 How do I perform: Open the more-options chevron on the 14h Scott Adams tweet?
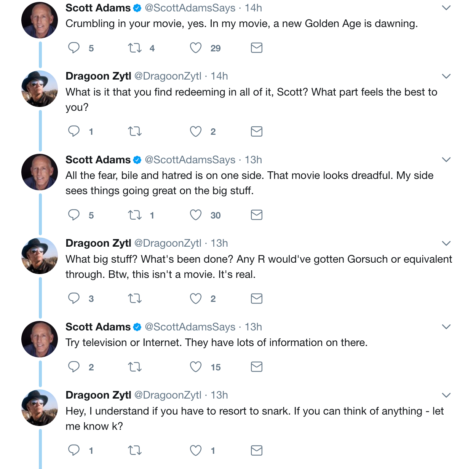click(446, 8)
